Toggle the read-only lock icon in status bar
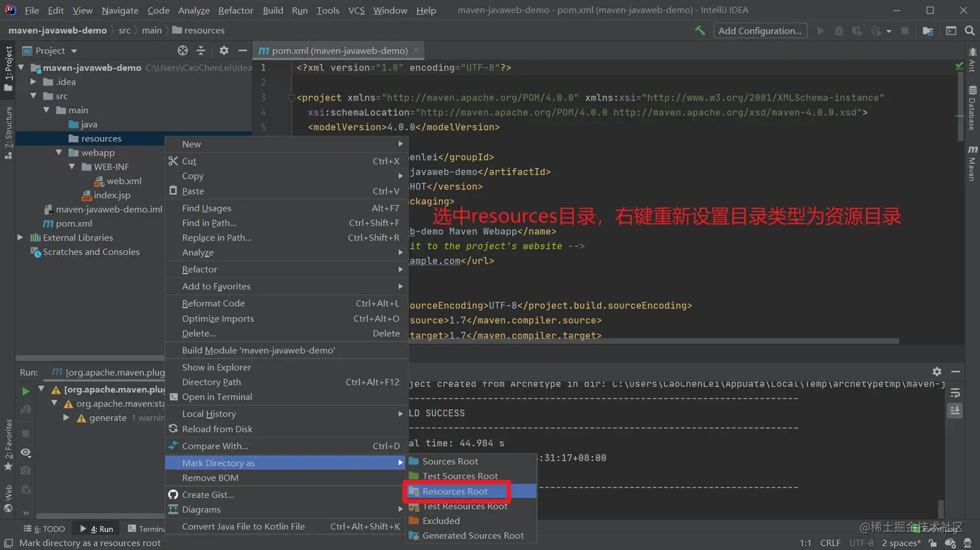Viewport: 980px width, 550px height. click(933, 543)
